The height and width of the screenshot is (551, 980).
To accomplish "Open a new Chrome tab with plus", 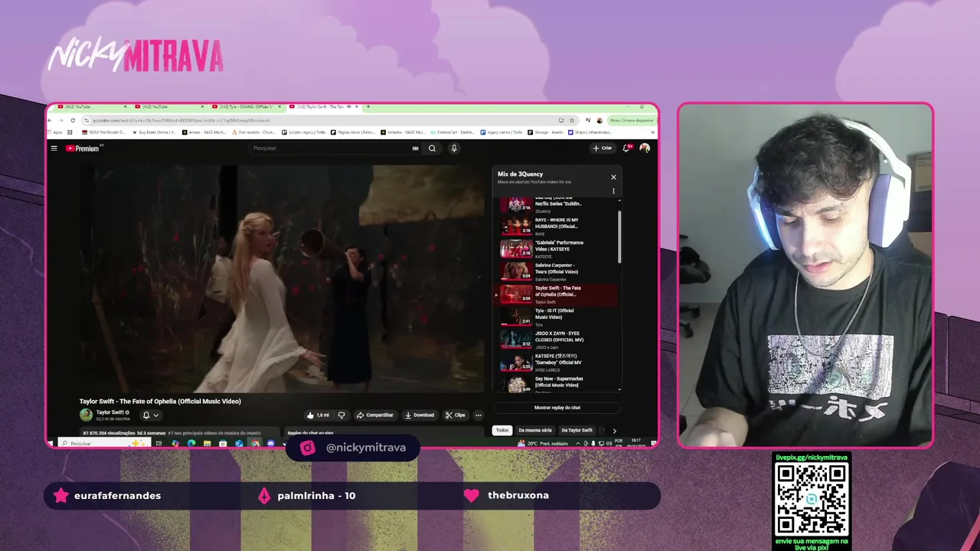I will coord(368,107).
